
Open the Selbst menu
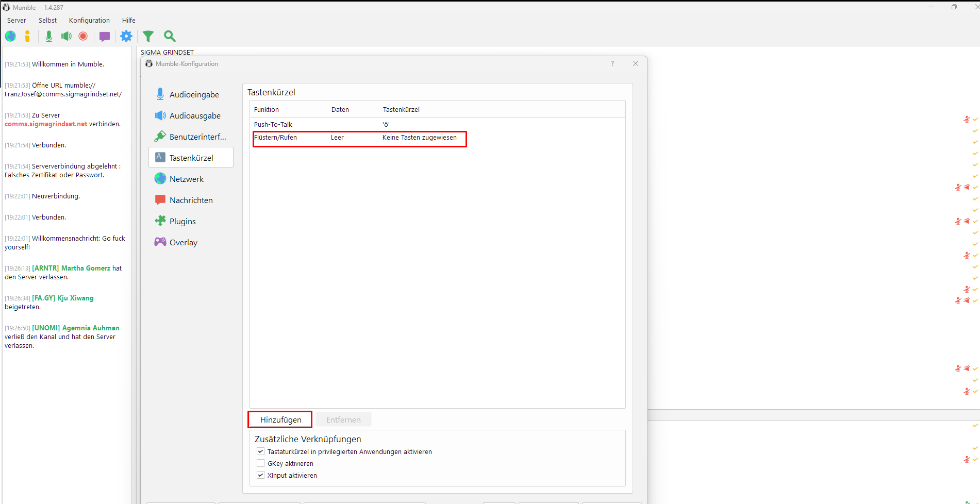click(47, 21)
